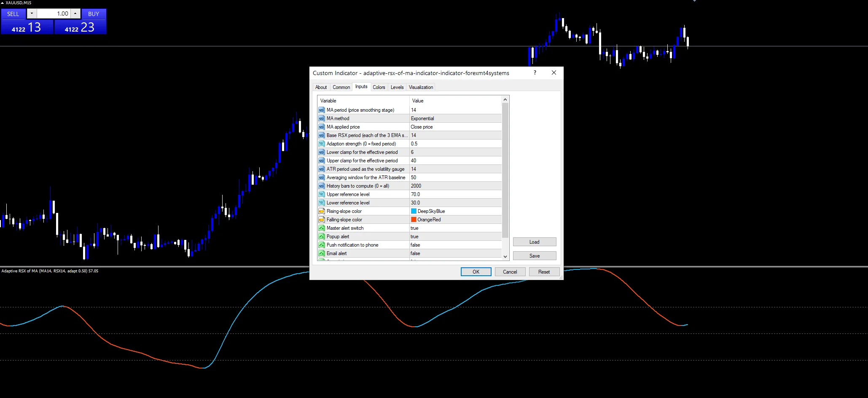Decrease lot volume with down arrow

click(x=32, y=13)
